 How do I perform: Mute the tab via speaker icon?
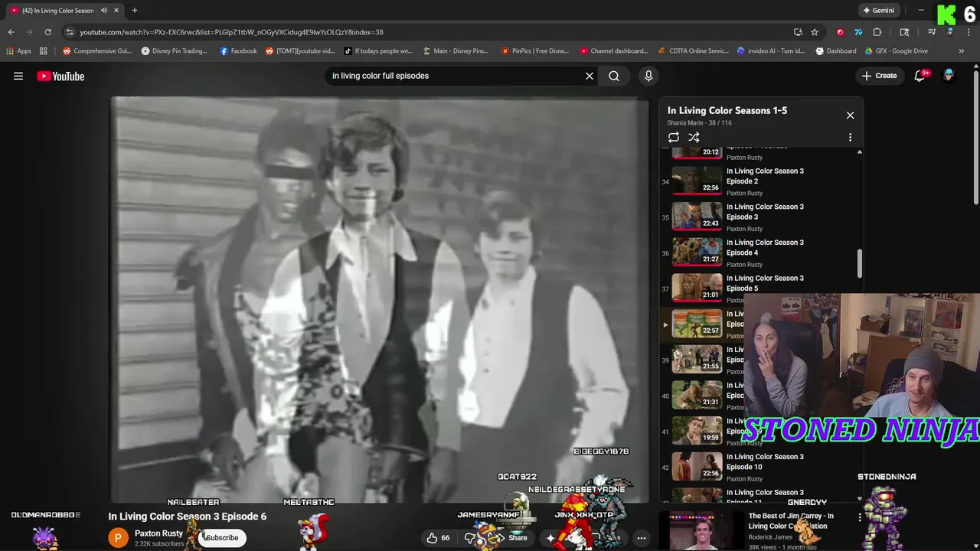click(104, 11)
